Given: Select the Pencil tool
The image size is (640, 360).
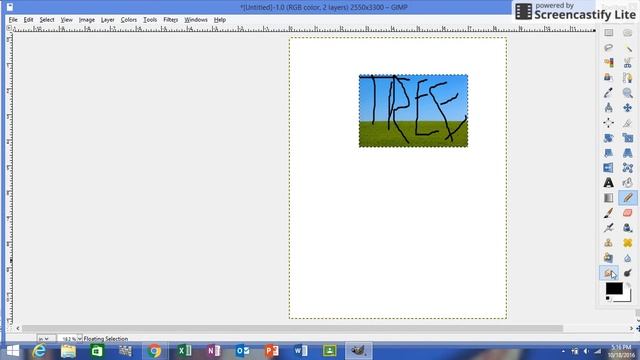Looking at the screenshot, I should click(x=628, y=198).
